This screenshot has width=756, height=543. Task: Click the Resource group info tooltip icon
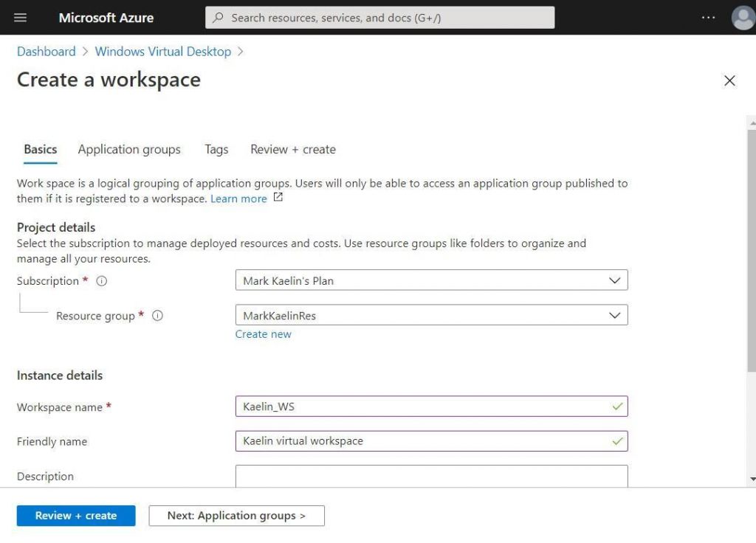(x=157, y=316)
